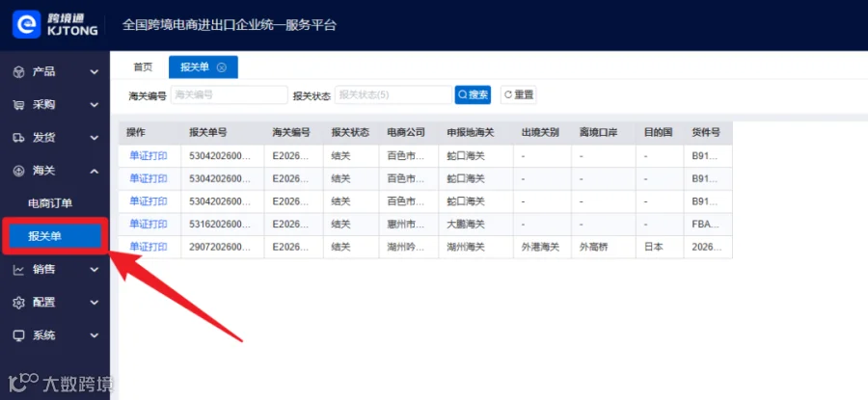Click the 重置 reset button
Image resolution: width=868 pixels, height=400 pixels.
[519, 94]
